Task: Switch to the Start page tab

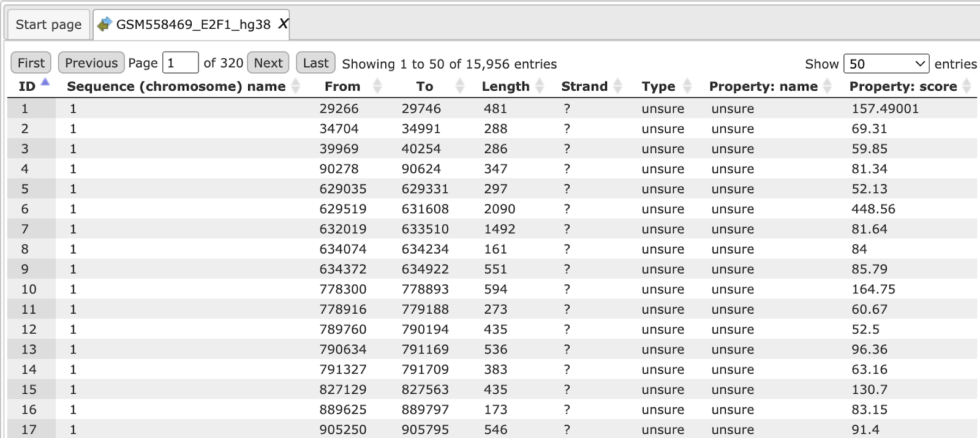Action: tap(48, 25)
